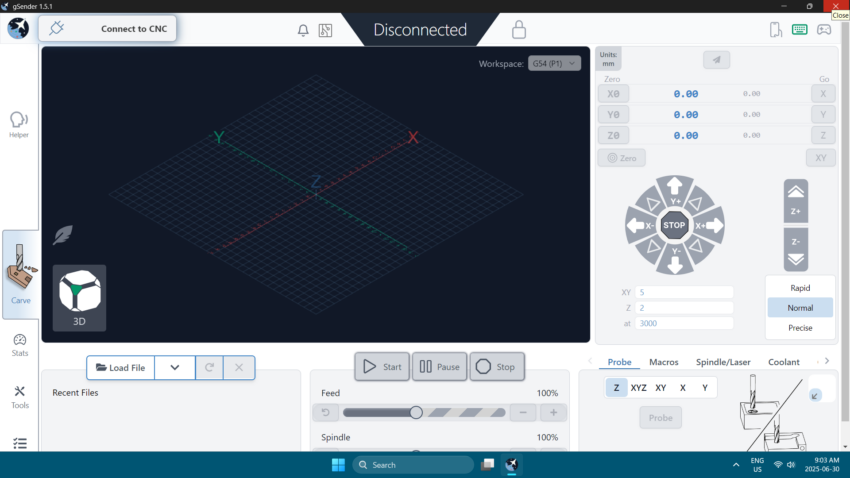850x478 pixels.
Task: Jog Y- down arrow
Action: click(x=675, y=261)
